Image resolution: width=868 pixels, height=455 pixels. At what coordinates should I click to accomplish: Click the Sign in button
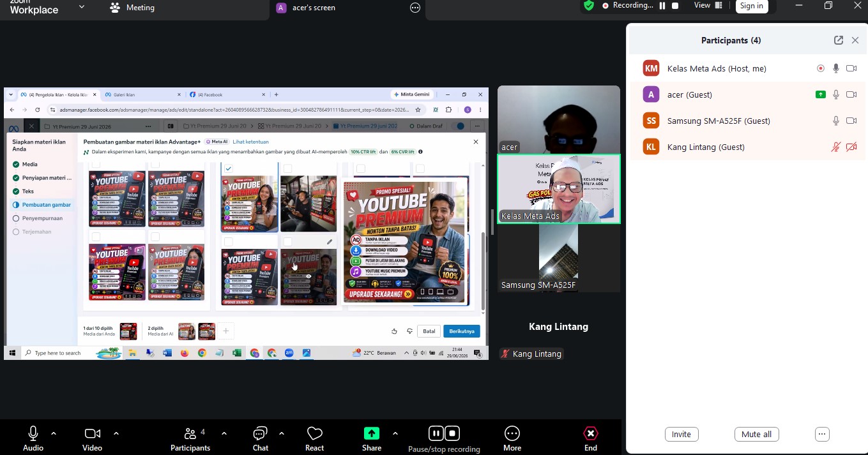coord(752,6)
